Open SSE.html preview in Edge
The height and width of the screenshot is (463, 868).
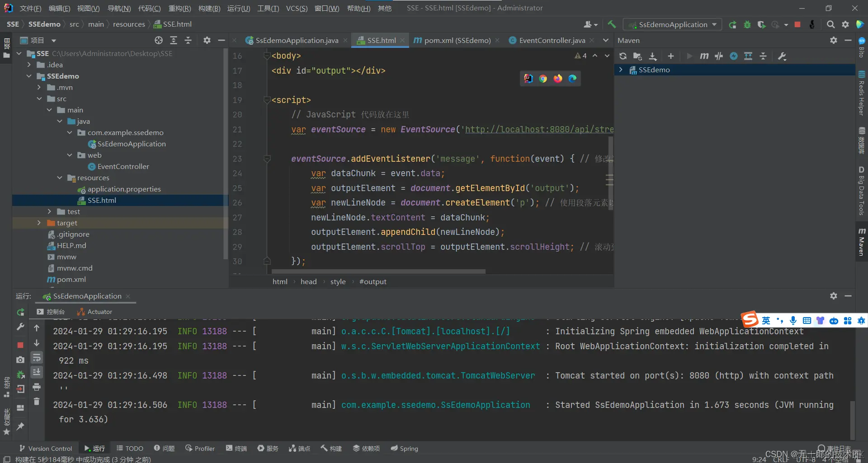572,79
